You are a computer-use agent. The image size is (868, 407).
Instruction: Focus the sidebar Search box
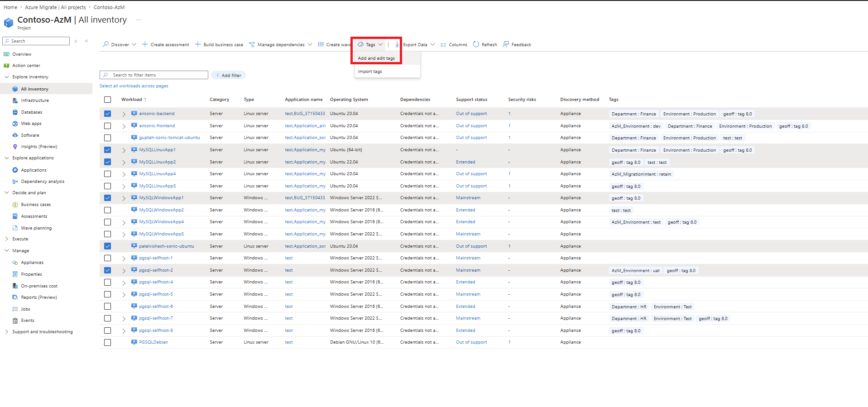(36, 41)
